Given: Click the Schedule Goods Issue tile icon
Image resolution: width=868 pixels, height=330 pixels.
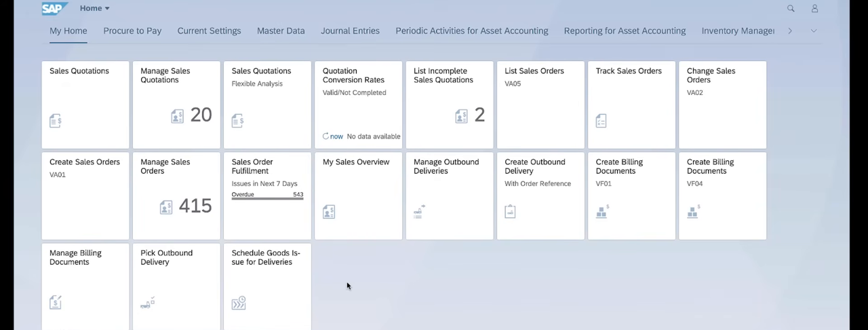Looking at the screenshot, I should (239, 303).
